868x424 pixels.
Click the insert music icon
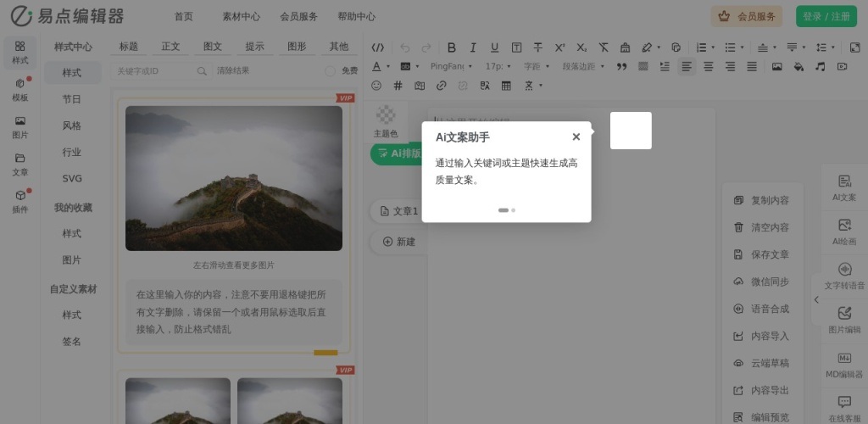820,66
